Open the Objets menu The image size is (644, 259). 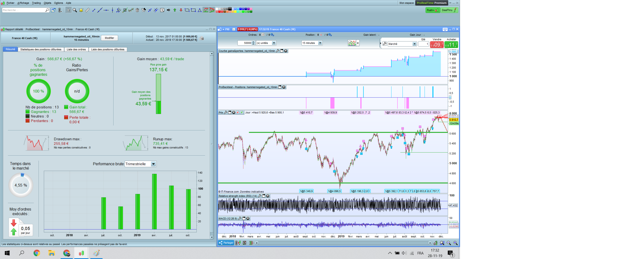click(x=47, y=3)
